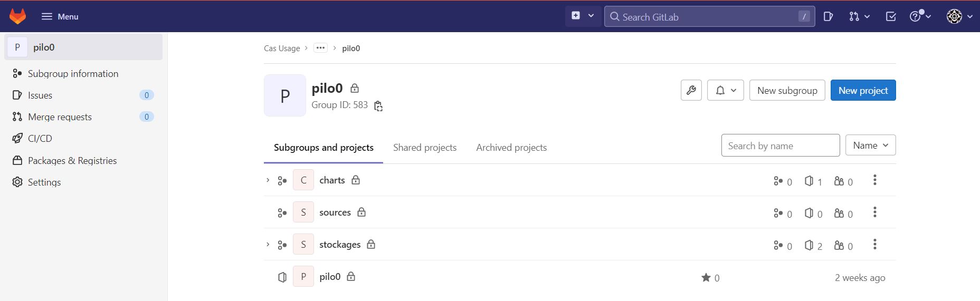Open the To-Do list icon
980x301 pixels.
click(x=891, y=17)
